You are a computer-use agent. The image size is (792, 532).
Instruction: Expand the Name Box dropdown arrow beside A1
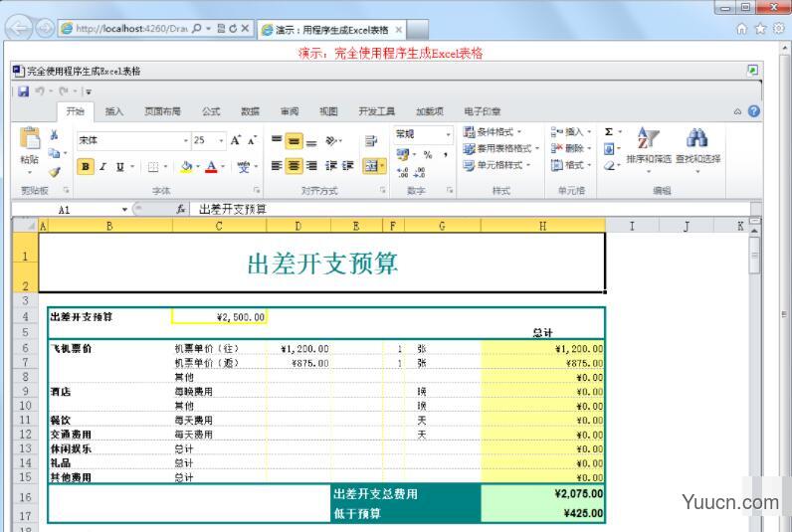[124, 210]
